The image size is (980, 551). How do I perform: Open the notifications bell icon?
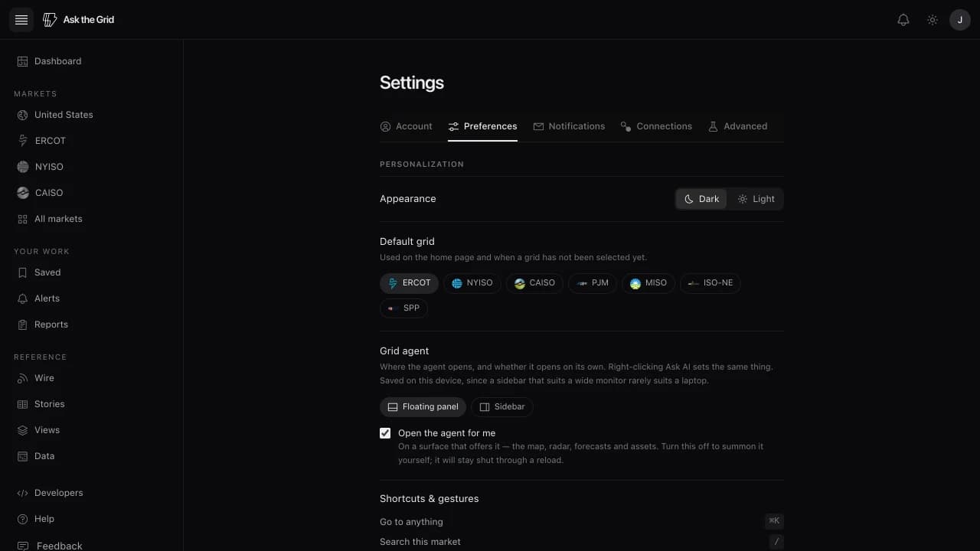point(903,20)
